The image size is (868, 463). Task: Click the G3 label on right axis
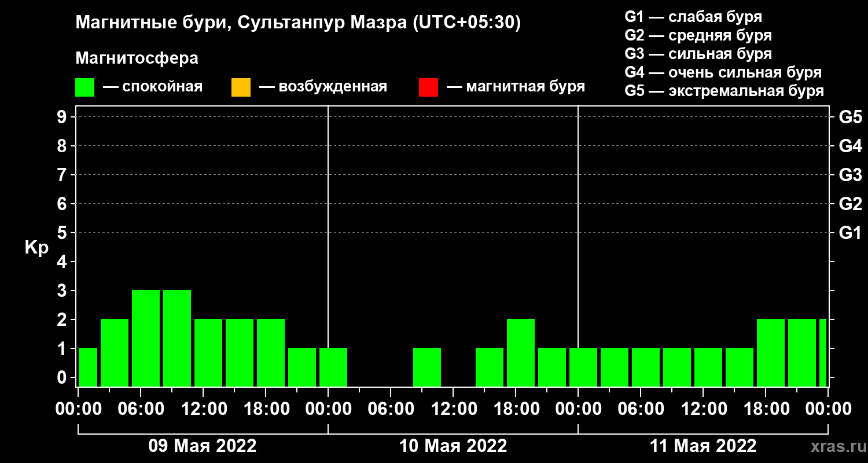pyautogui.click(x=850, y=175)
